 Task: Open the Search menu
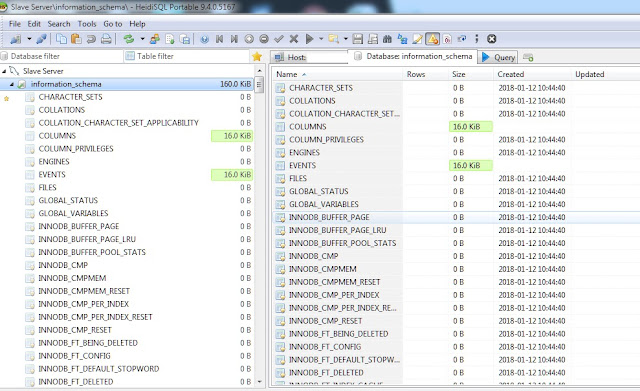[59, 24]
